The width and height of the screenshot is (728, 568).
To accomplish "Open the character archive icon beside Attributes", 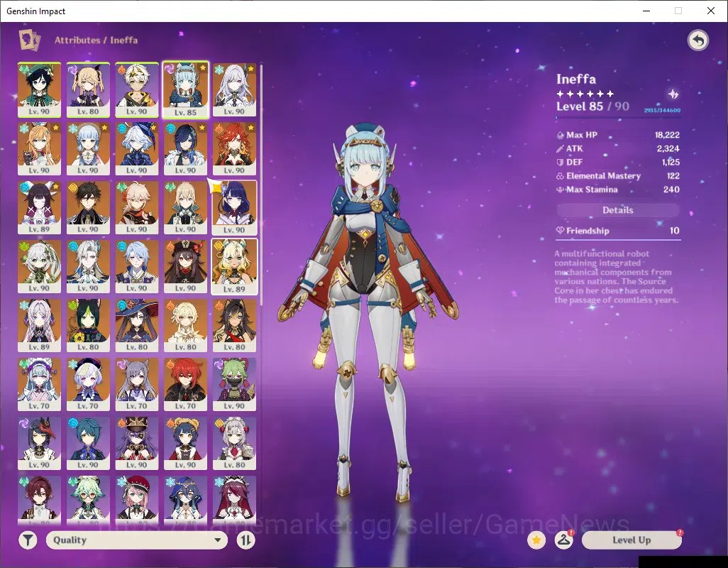I will coord(29,40).
